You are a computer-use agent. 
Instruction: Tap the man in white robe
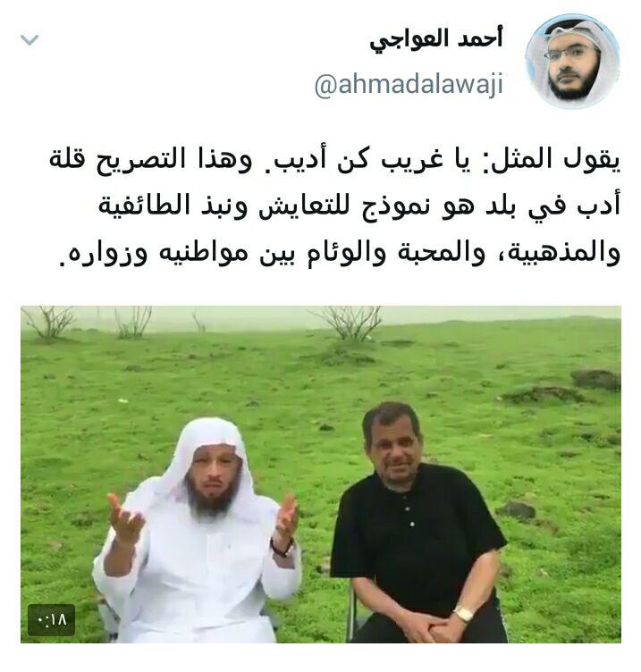tap(197, 532)
